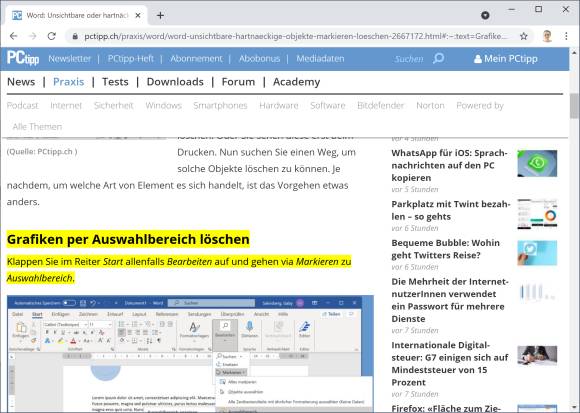Select the Podcast topic

coord(23,106)
